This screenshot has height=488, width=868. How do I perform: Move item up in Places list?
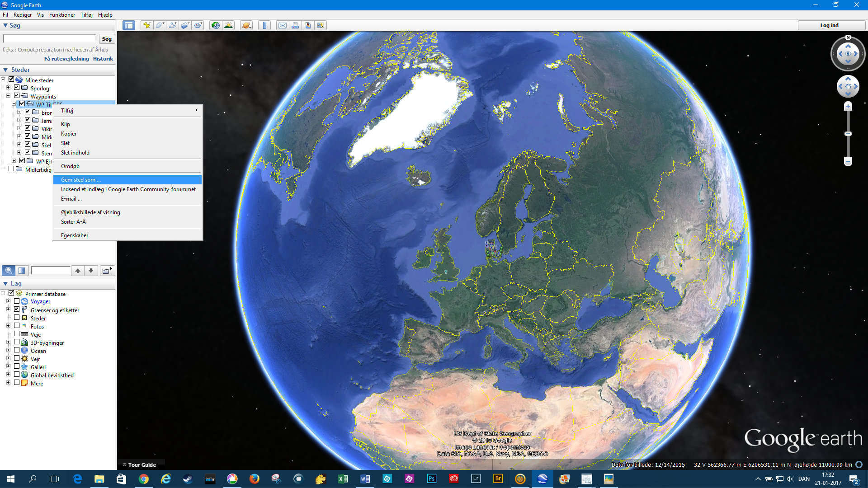point(78,271)
